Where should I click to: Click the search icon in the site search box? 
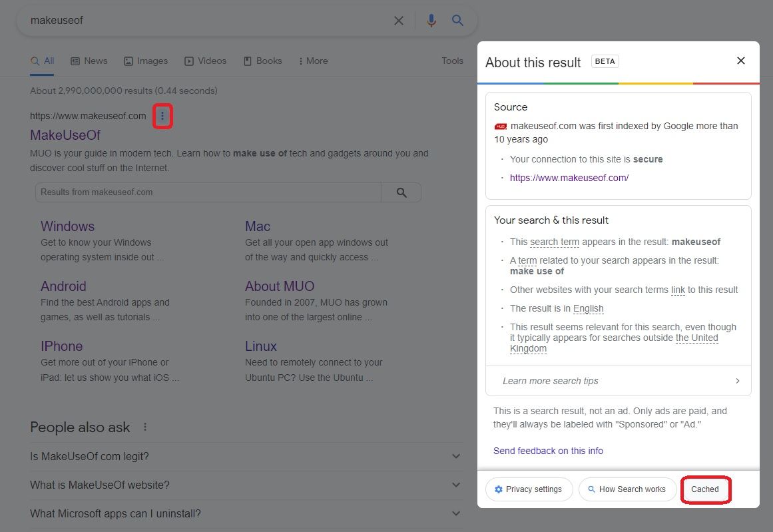(x=401, y=192)
